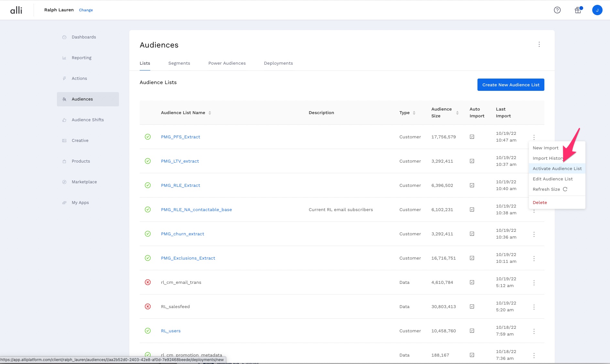This screenshot has height=364, width=610.
Task: Open the PMG_LTV_extract list link
Action: [x=180, y=161]
